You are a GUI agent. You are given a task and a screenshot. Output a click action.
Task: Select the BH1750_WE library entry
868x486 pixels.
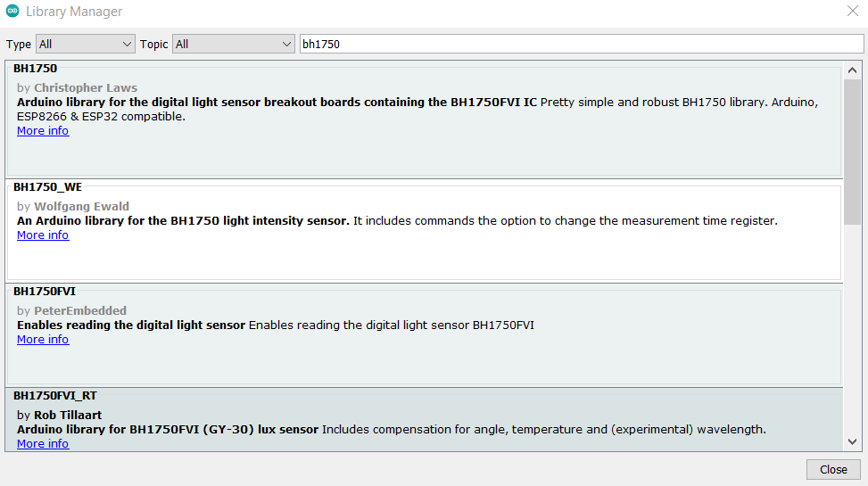click(x=424, y=231)
